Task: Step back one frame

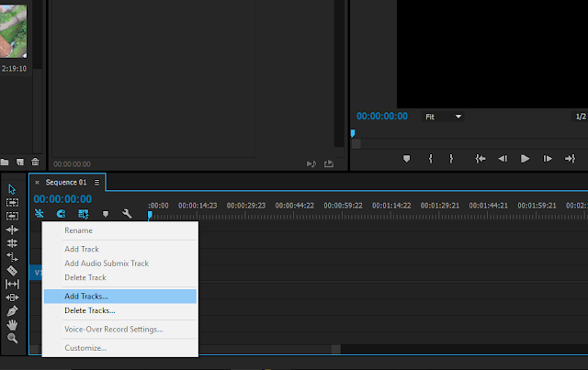Action: (503, 159)
